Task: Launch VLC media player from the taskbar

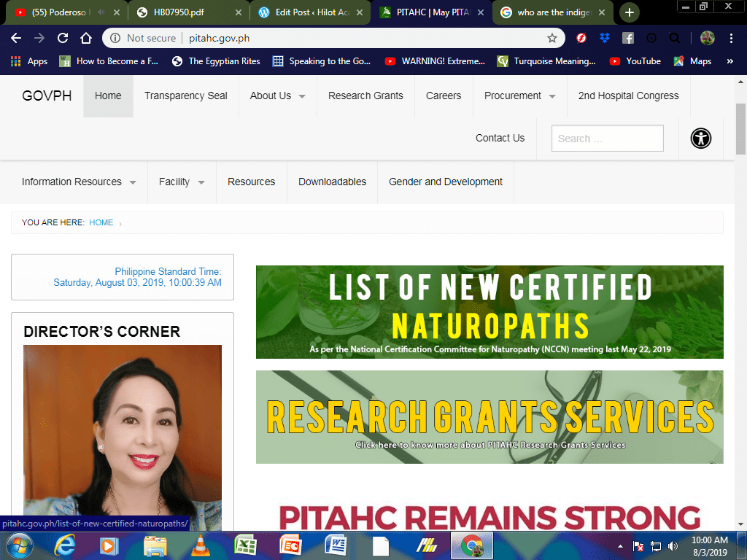Action: (199, 545)
